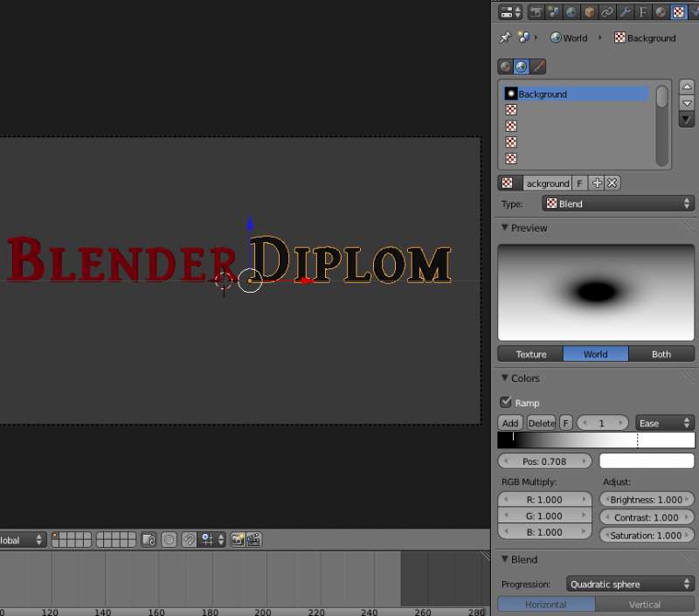Select the Texture preview tab
The height and width of the screenshot is (616, 699).
click(x=530, y=354)
